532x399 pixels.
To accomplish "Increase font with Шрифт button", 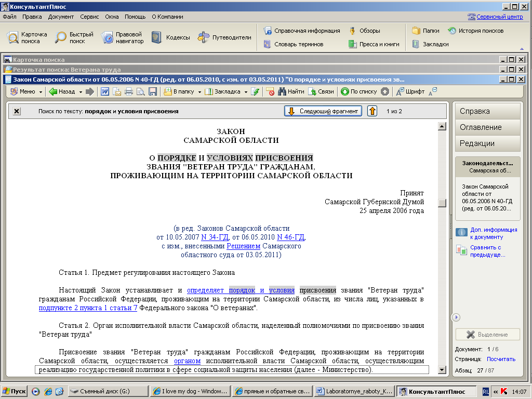I will [410, 91].
